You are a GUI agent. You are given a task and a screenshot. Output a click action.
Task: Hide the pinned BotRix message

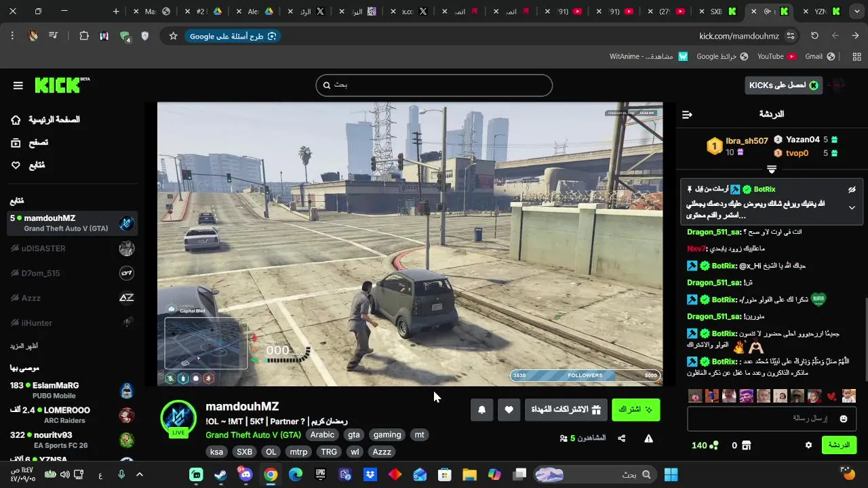[x=852, y=190]
